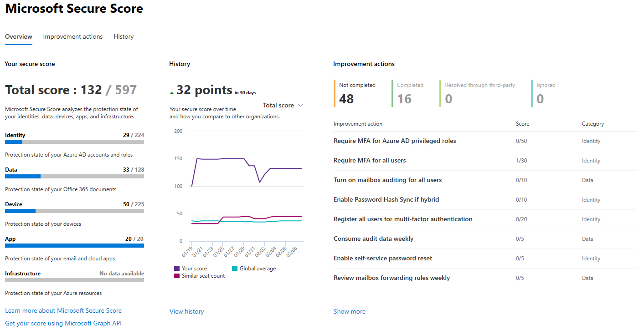Click the Total score : 132 / 597 text
Image resolution: width=644 pixels, height=330 pixels.
71,90
